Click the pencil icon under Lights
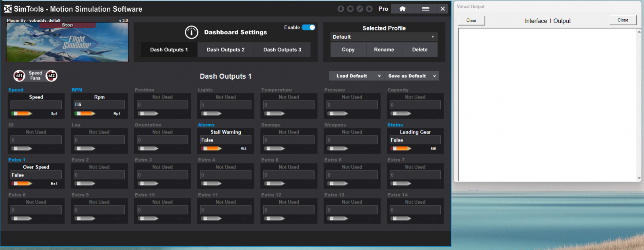Screen dimensions: 644x250 tap(211, 114)
